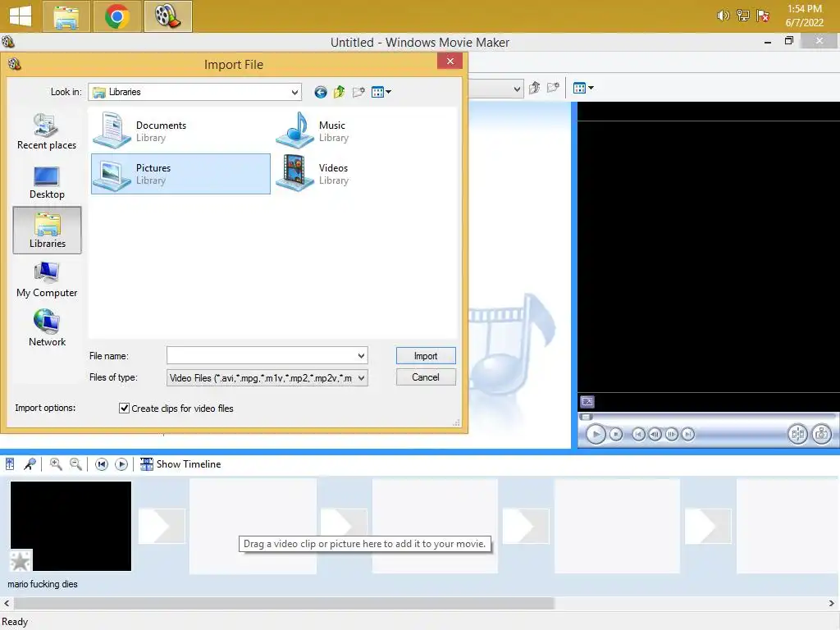
Task: Click the network tray icon
Action: (x=742, y=16)
